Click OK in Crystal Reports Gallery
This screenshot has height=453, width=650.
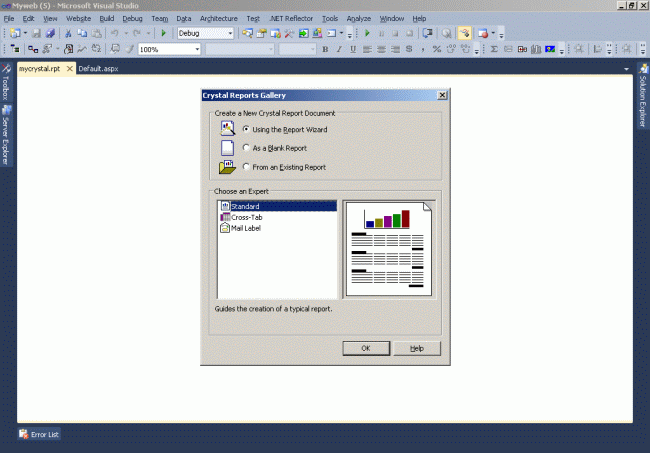point(366,348)
